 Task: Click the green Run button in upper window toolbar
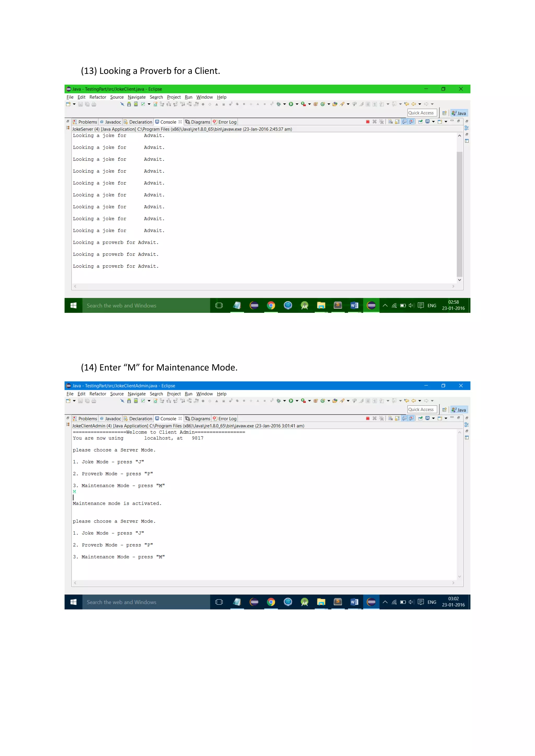point(291,104)
